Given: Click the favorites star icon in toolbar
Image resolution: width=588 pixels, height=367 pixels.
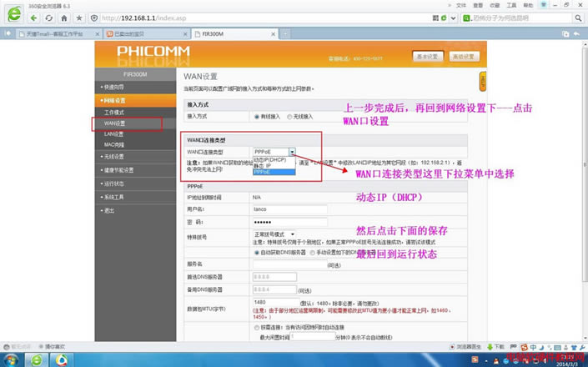Looking at the screenshot, I should tap(79, 17).
